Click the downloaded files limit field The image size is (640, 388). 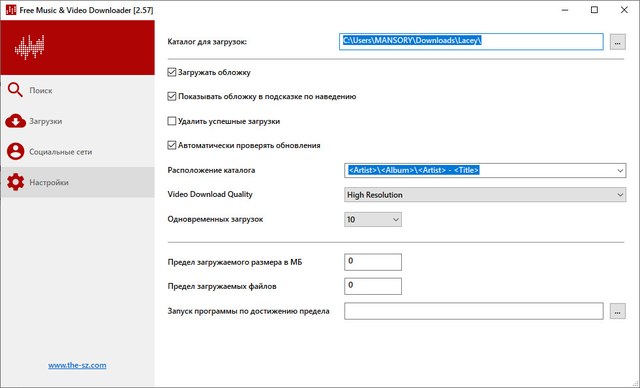373,286
